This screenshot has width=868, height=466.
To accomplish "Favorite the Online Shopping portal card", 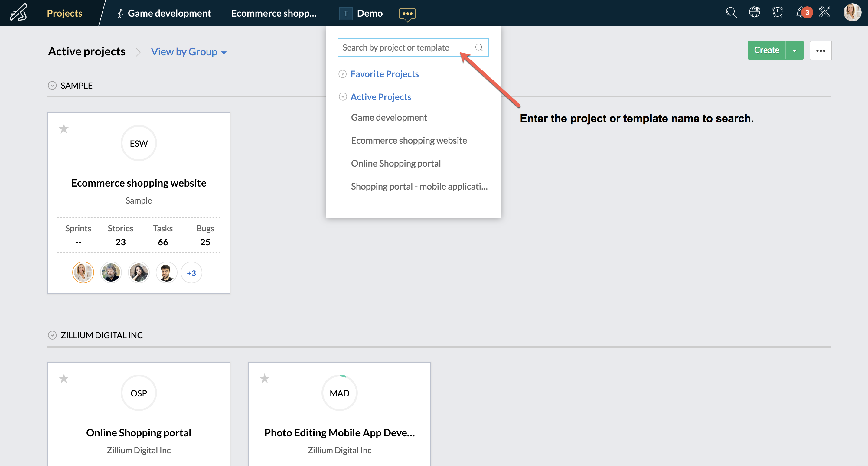I will point(64,378).
